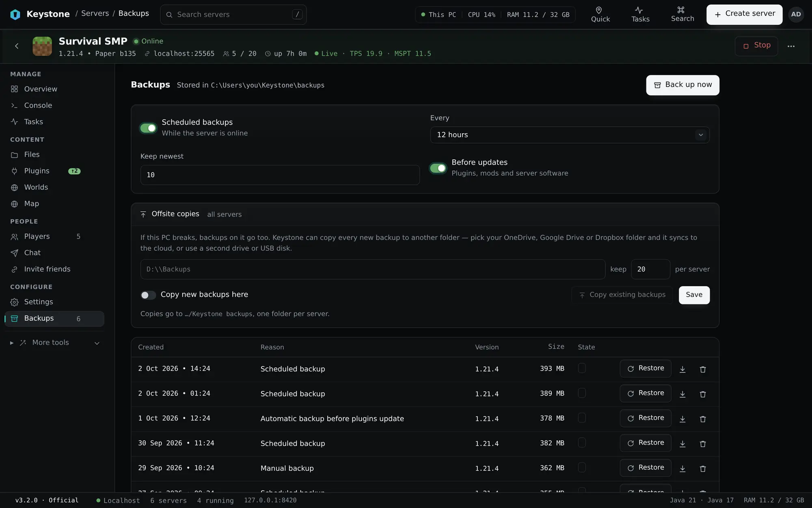Check the State box for 378 MB backup
Viewport: 812px width, 508px height.
(582, 417)
